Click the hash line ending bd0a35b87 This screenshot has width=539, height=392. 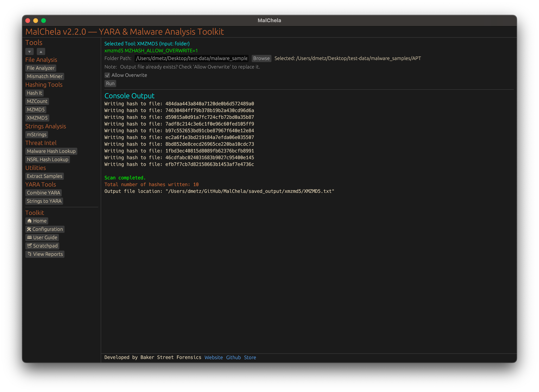click(179, 117)
